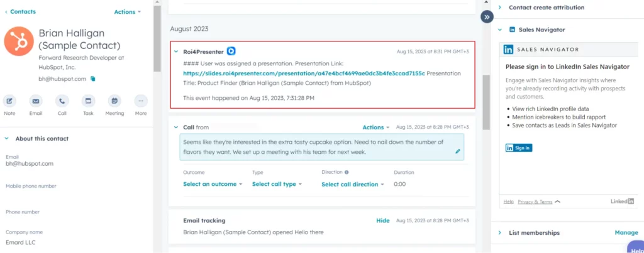Click the LinkedIn logo in the Sales Navigator banner
Image resolution: width=644 pixels, height=253 pixels.
[508, 50]
